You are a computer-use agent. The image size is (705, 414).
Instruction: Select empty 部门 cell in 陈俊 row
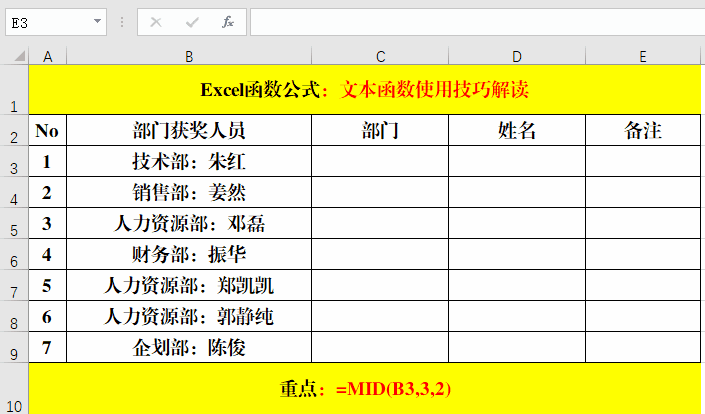click(380, 347)
